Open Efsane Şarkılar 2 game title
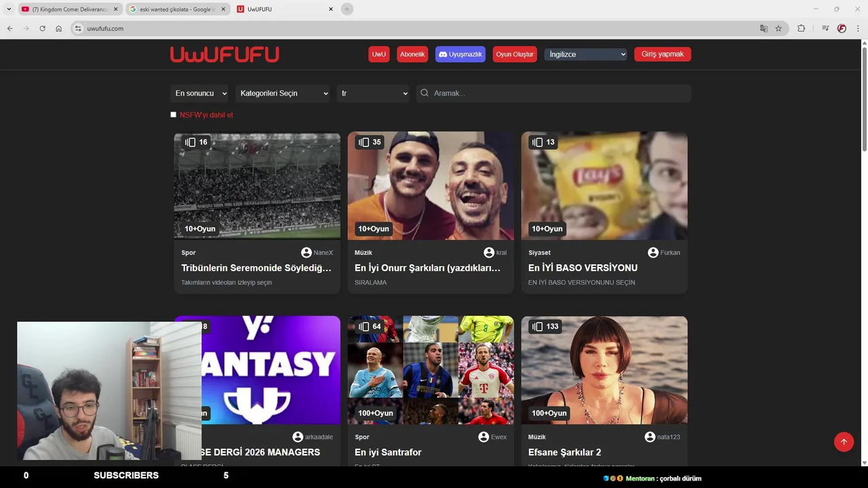Screen dimensions: 868x488 point(565,452)
